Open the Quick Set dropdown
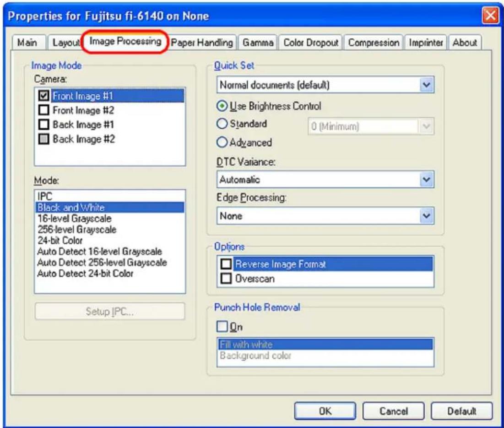This screenshot has height=428, width=504. pyautogui.click(x=325, y=85)
